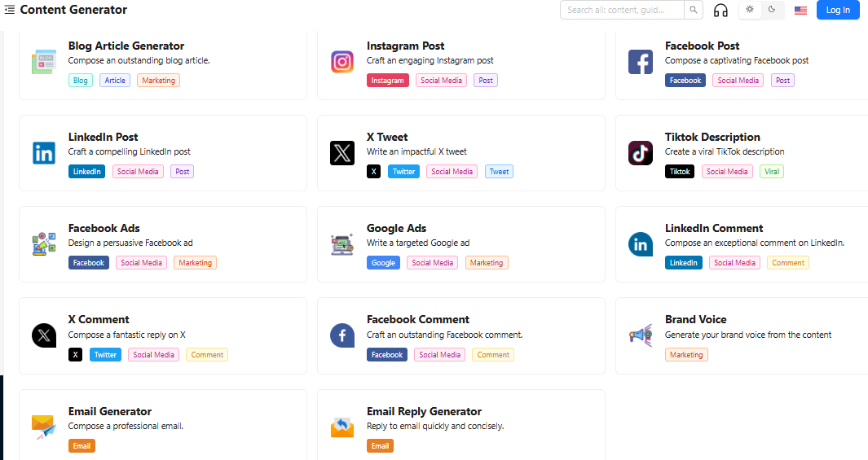Open the Google Ads icon

(x=342, y=243)
